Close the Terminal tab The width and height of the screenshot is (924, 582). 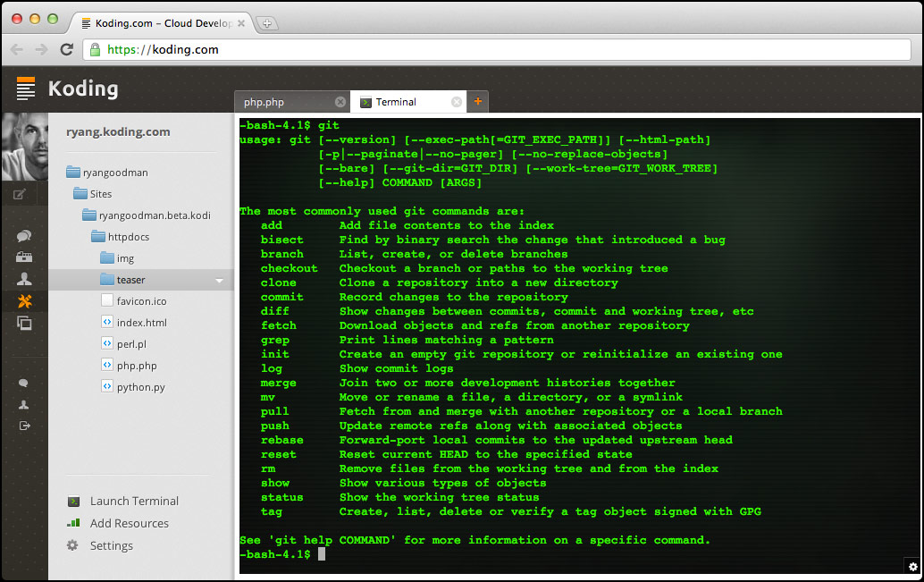456,102
